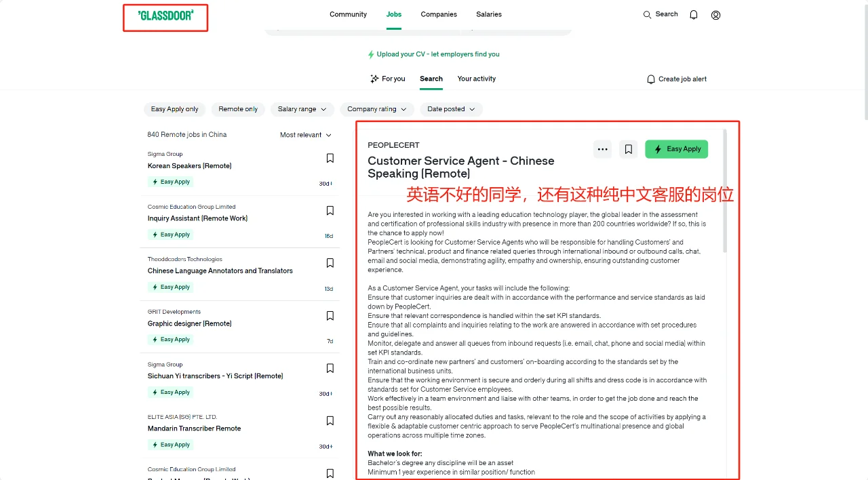The width and height of the screenshot is (868, 480).
Task: Click the What we look for heading
Action: [x=395, y=454]
